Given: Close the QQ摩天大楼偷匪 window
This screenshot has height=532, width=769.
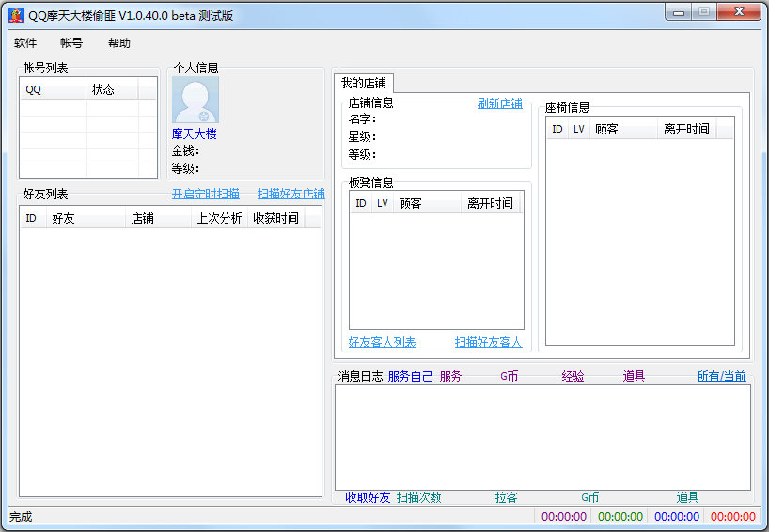Looking at the screenshot, I should 739,12.
